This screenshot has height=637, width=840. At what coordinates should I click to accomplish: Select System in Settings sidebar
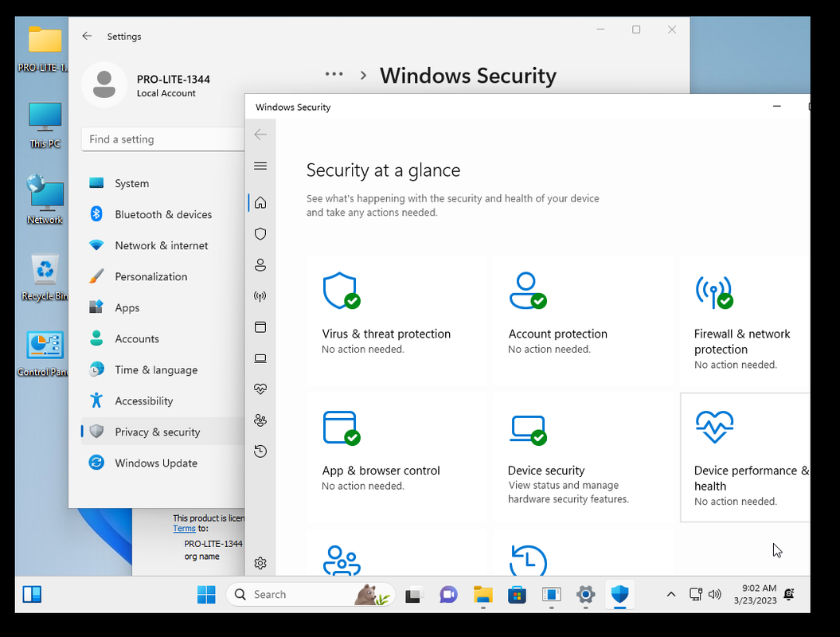(163, 183)
